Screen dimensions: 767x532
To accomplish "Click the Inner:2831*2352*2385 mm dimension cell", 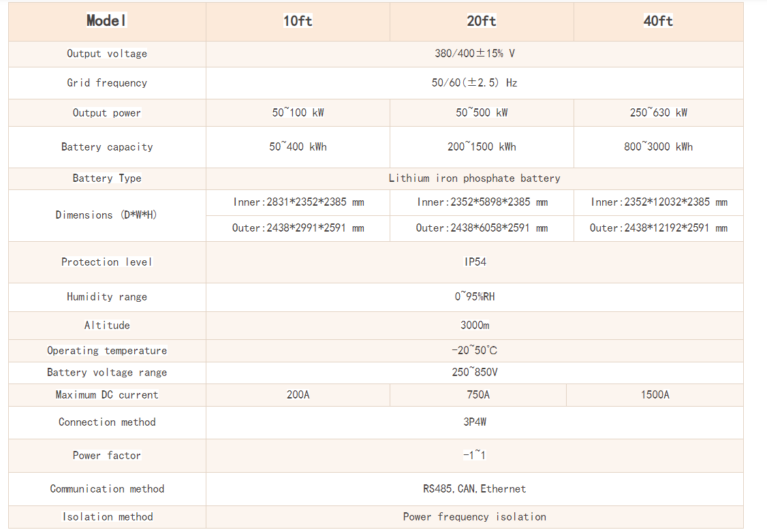I will click(298, 202).
